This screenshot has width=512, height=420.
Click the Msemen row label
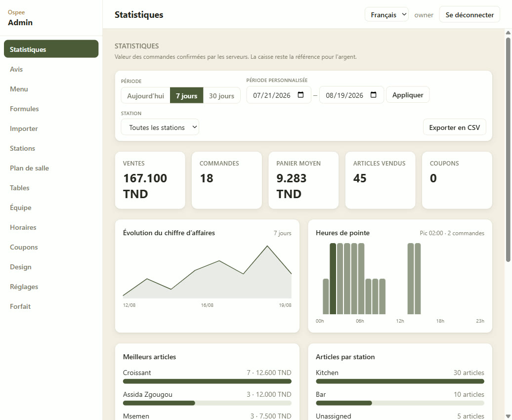pyautogui.click(x=136, y=416)
